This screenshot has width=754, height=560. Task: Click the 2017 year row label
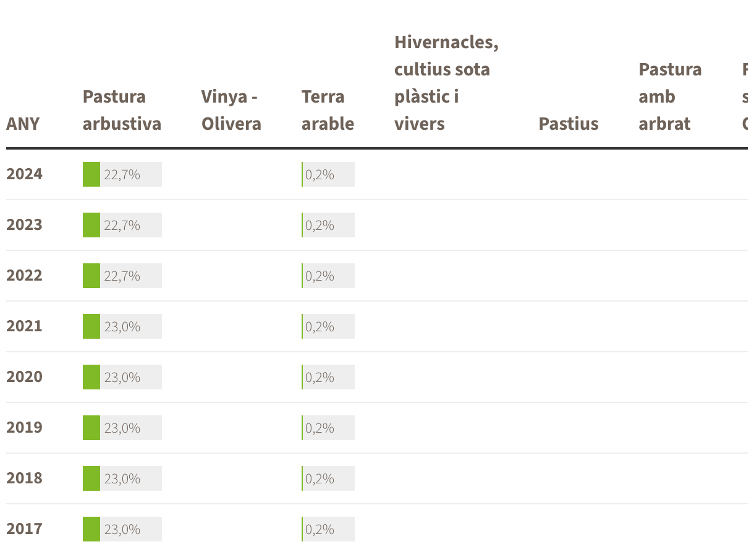pos(25,529)
